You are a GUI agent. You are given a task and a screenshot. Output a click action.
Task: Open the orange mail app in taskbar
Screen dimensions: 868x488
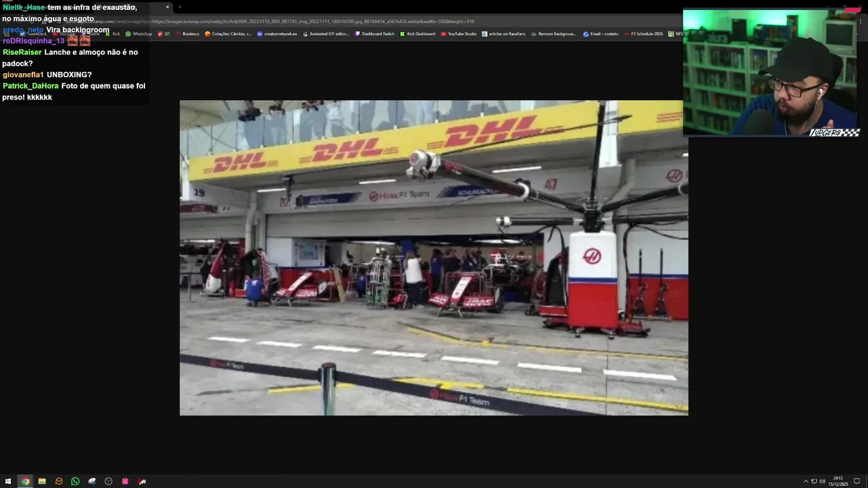click(x=59, y=481)
